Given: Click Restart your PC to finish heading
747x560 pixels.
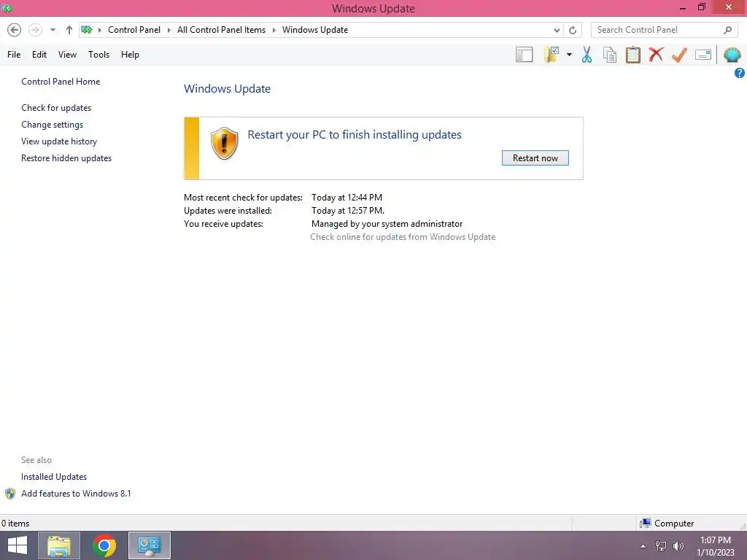Looking at the screenshot, I should 355,135.
